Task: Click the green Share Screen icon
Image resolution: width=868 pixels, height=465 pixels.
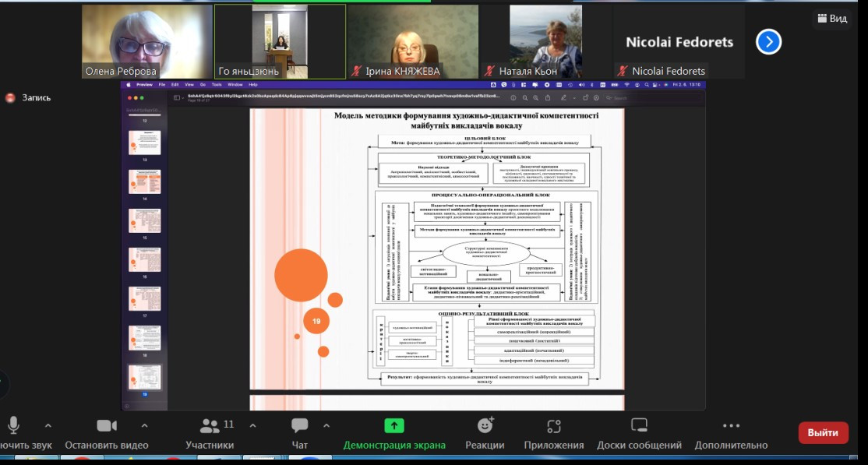Action: coord(394,426)
